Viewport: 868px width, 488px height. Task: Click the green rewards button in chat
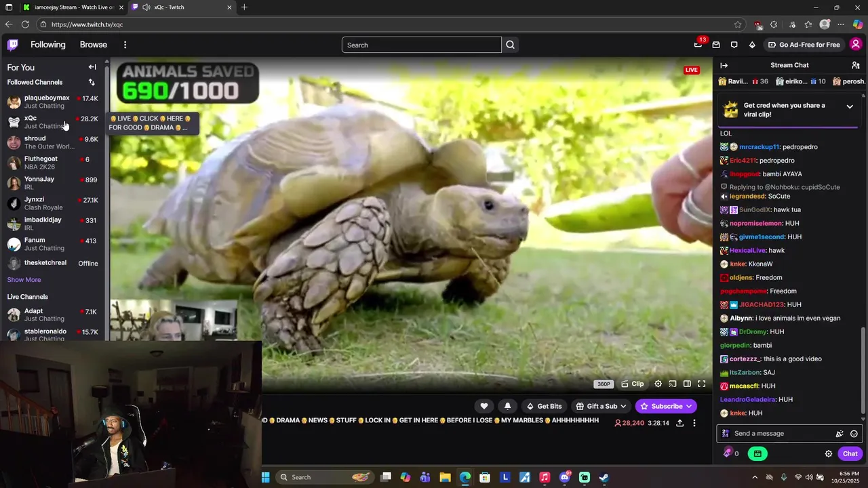tap(757, 453)
